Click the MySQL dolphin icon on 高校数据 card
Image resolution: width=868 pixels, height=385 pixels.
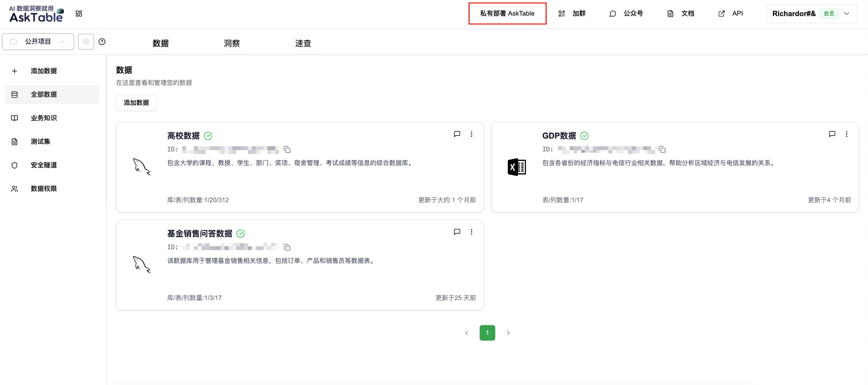coord(142,167)
